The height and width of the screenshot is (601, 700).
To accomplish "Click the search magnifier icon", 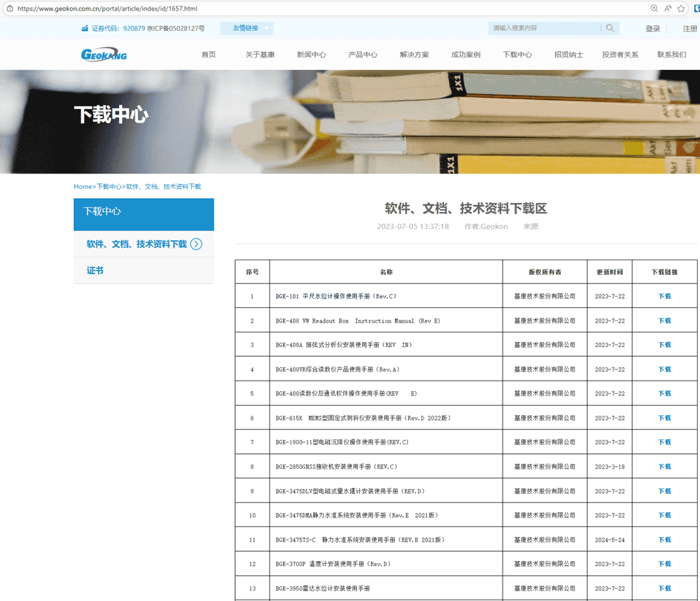I will [610, 28].
